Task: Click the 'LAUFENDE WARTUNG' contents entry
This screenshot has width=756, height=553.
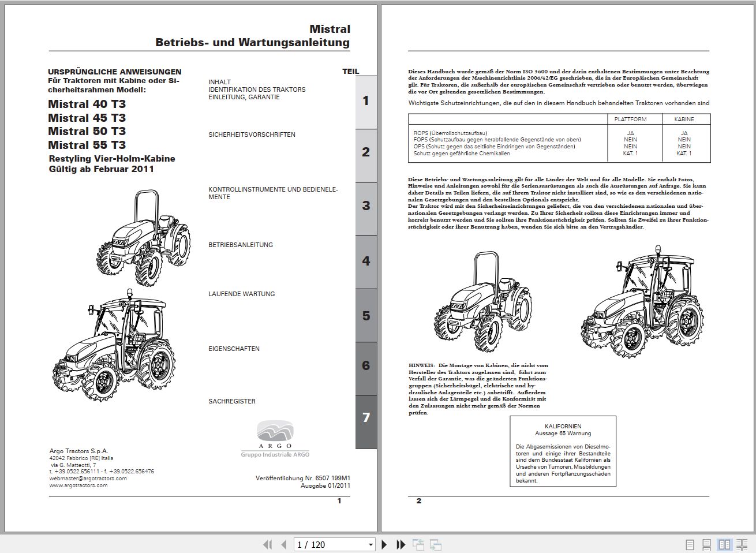Action: point(241,294)
